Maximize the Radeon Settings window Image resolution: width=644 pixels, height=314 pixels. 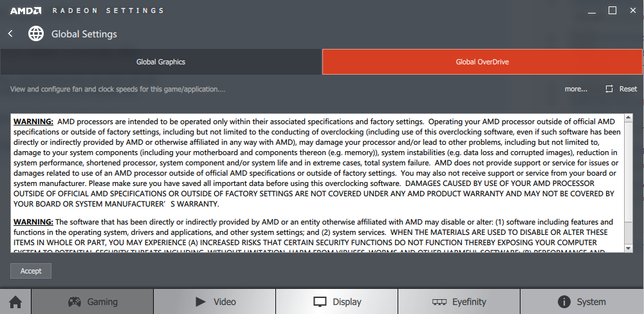[x=612, y=11]
